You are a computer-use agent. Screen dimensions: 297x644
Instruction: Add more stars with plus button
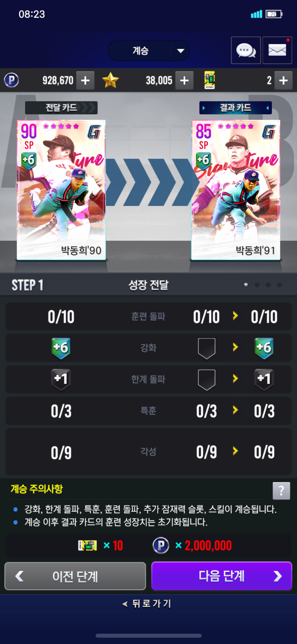184,80
